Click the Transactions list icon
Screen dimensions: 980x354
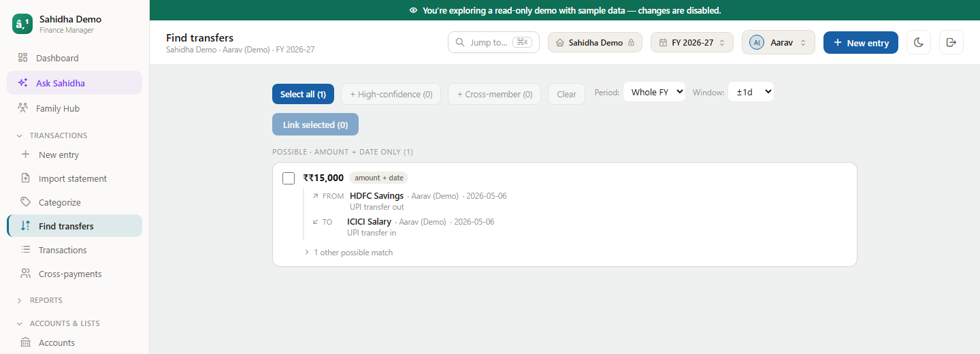tap(26, 250)
